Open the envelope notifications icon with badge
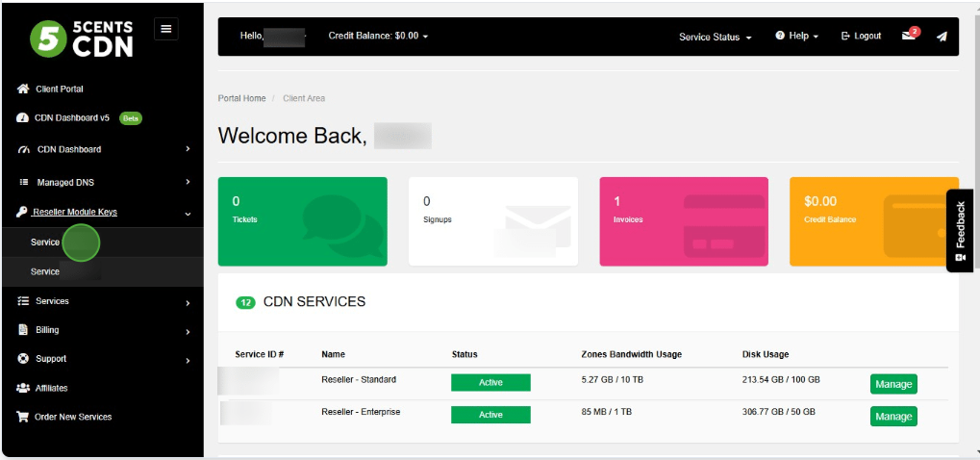The height and width of the screenshot is (460, 980). (x=910, y=35)
